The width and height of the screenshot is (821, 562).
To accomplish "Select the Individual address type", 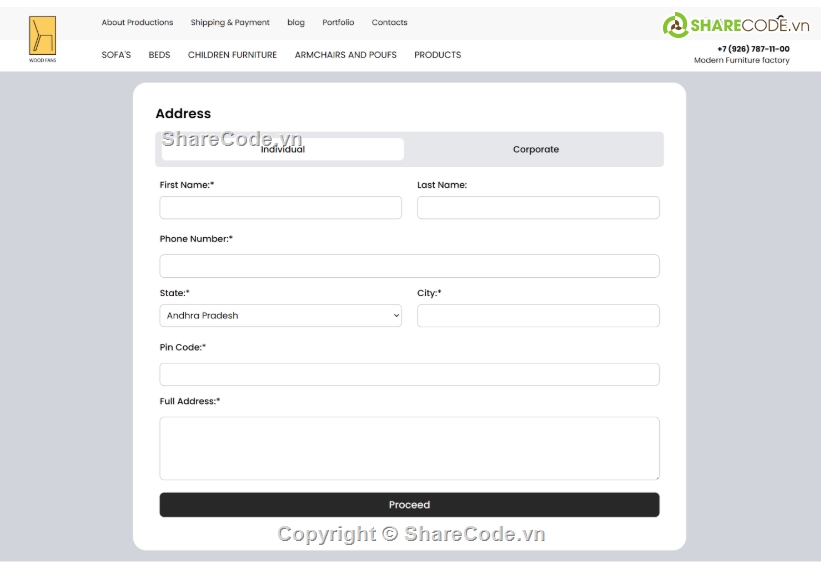I will coord(283,149).
